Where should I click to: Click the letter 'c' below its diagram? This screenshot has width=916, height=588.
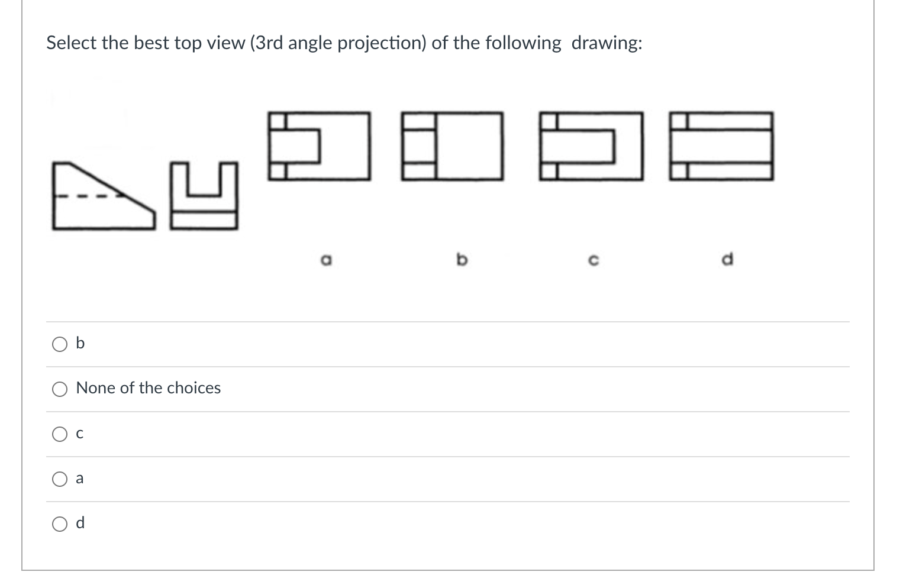click(594, 259)
